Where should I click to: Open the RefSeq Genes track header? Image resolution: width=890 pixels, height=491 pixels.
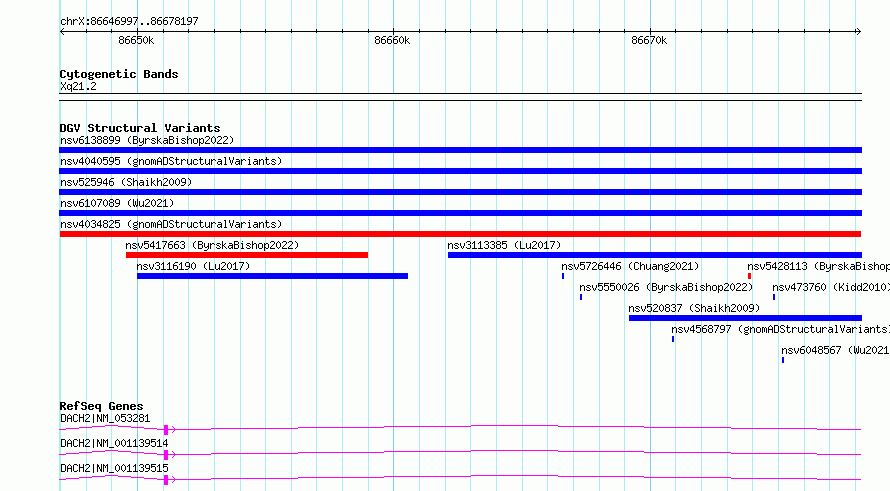coord(101,406)
